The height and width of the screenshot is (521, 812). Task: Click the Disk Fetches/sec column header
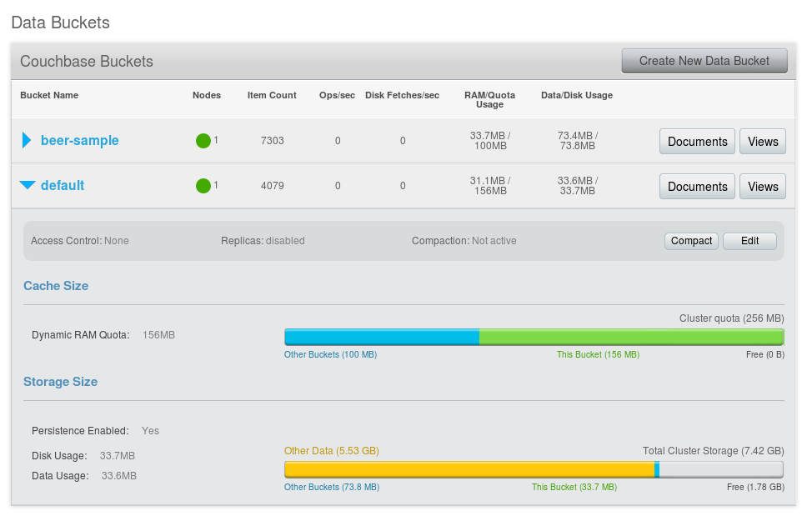tap(403, 95)
